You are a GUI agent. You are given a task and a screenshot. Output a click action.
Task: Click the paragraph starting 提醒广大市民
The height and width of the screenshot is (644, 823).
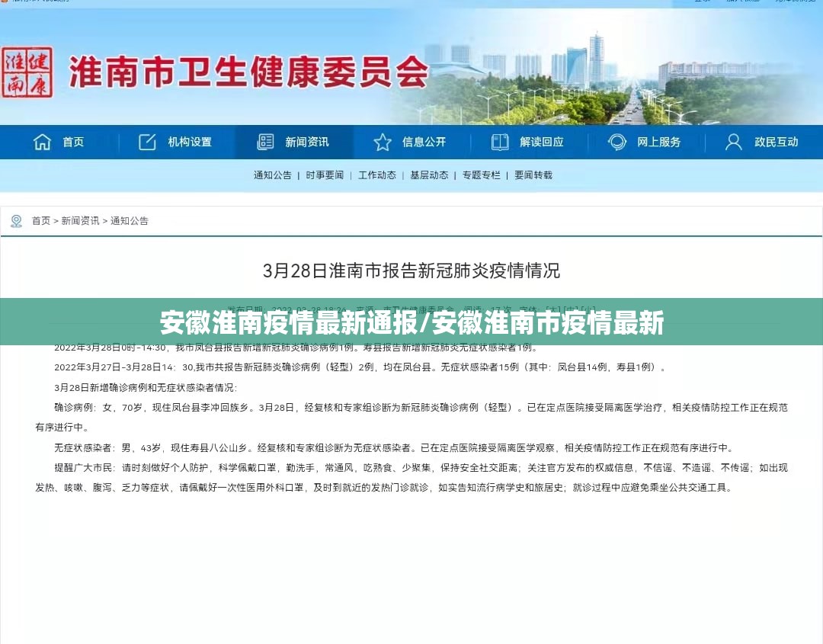pos(411,478)
